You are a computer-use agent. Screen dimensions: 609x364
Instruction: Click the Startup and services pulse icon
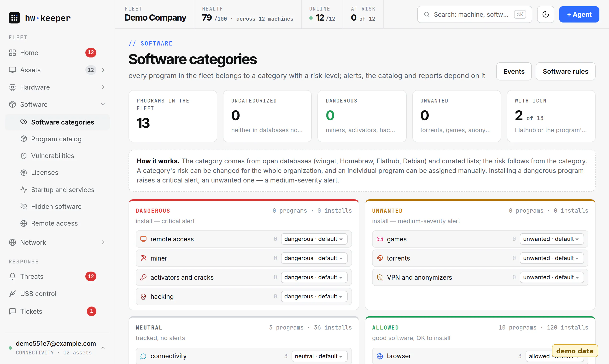click(23, 190)
